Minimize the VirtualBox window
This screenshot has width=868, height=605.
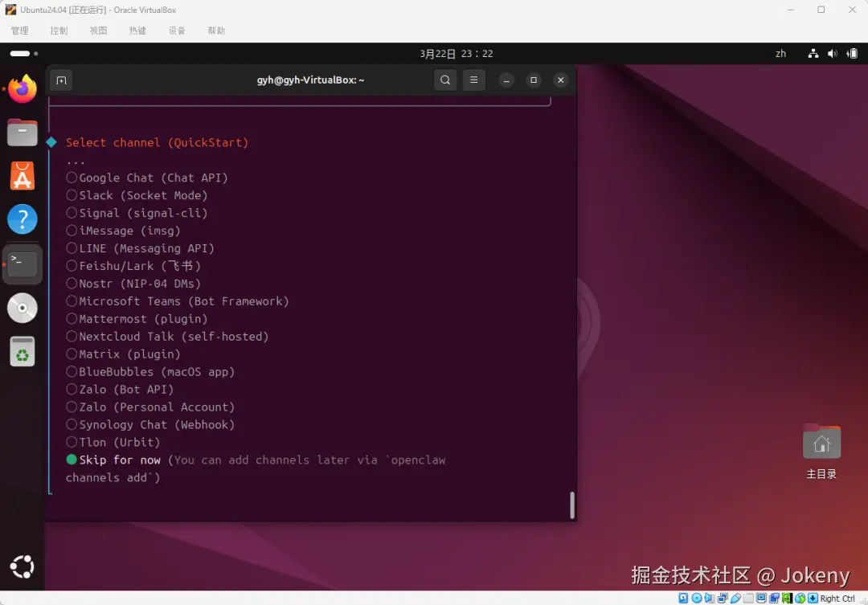(x=791, y=10)
